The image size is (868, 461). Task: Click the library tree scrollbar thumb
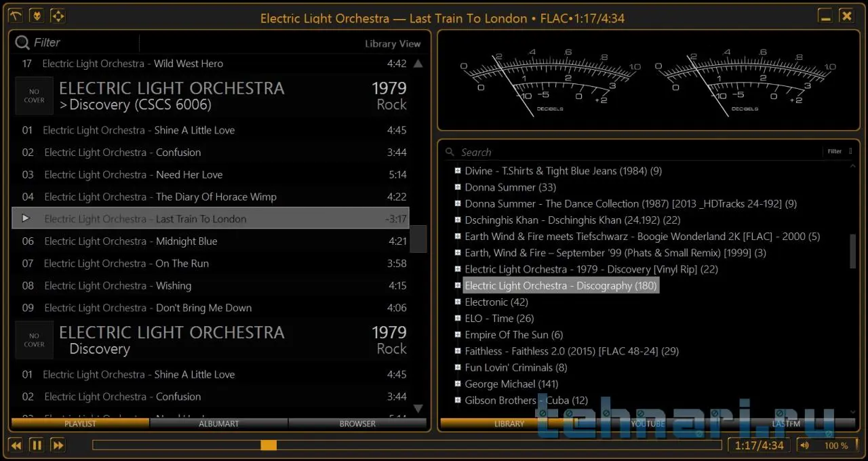[x=853, y=252]
